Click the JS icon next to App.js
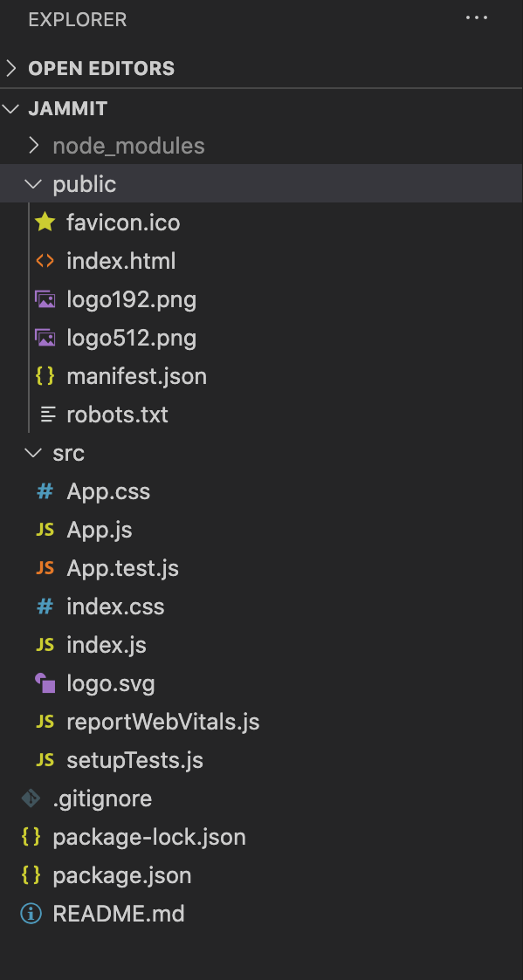 (x=45, y=530)
